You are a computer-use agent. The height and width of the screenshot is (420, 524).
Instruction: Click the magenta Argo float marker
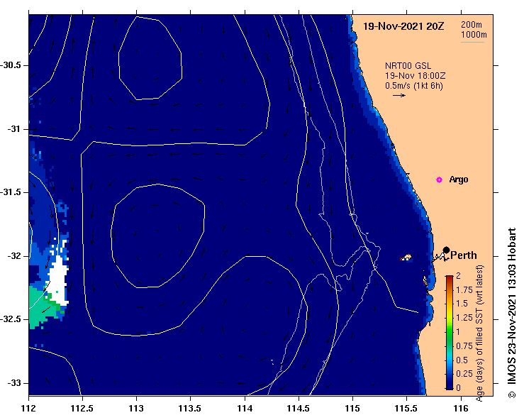click(x=439, y=180)
